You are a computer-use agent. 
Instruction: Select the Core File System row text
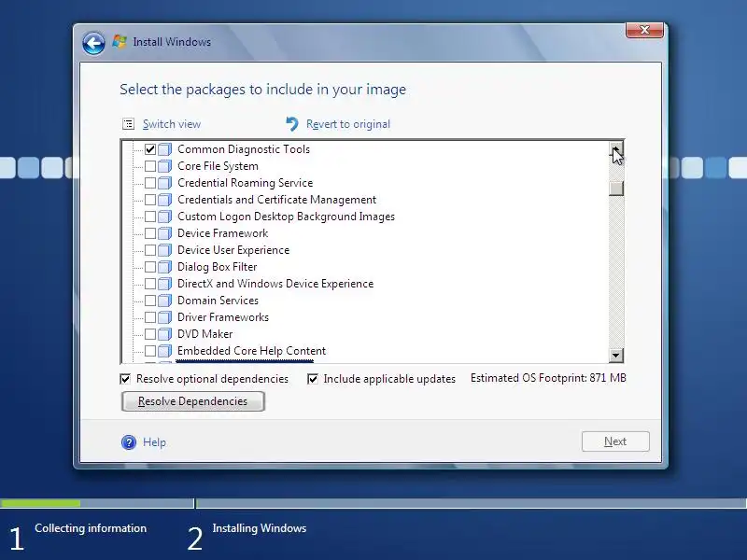(218, 166)
